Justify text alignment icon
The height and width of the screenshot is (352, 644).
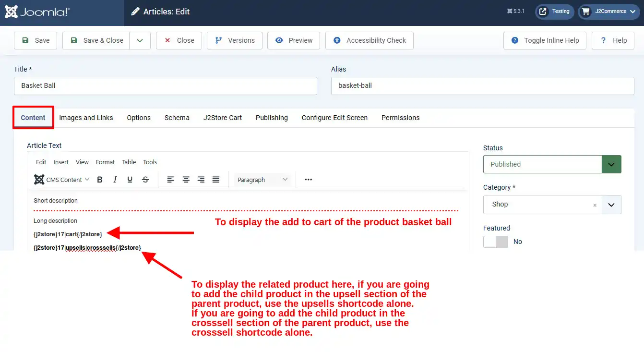pos(216,180)
